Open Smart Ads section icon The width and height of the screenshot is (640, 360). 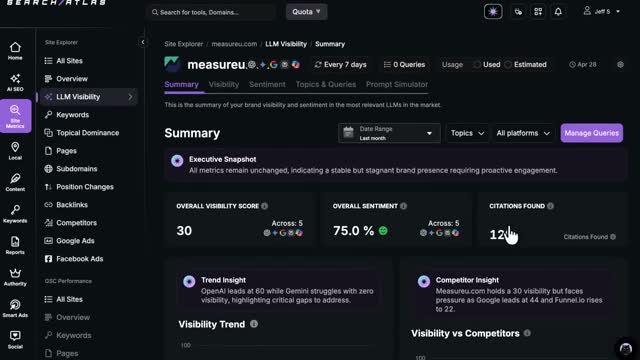click(x=15, y=308)
